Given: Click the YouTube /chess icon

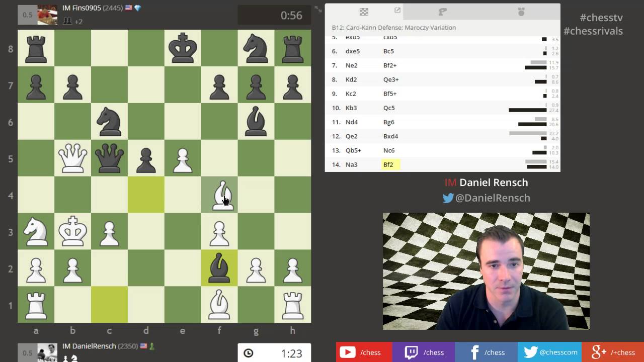Looking at the screenshot, I should [x=347, y=352].
